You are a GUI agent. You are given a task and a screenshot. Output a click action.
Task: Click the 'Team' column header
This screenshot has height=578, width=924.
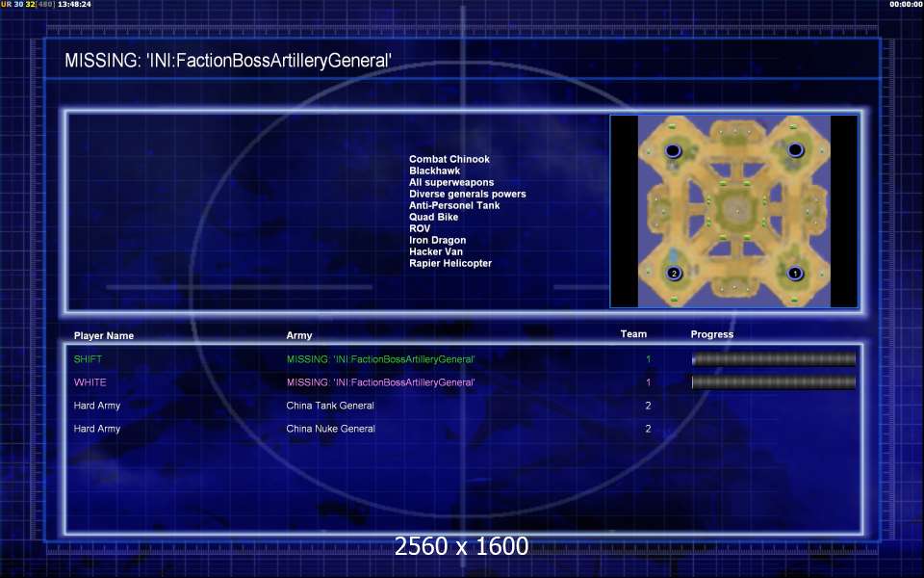click(633, 334)
